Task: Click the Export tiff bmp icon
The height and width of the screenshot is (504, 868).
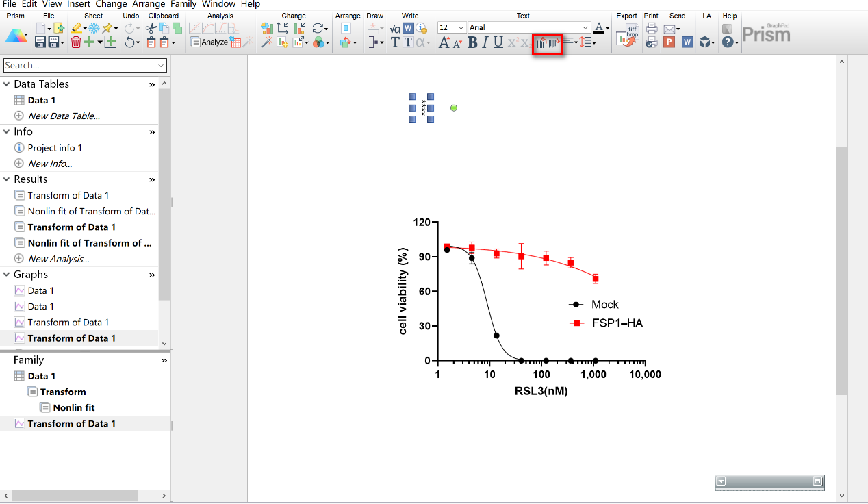Action: [627, 36]
